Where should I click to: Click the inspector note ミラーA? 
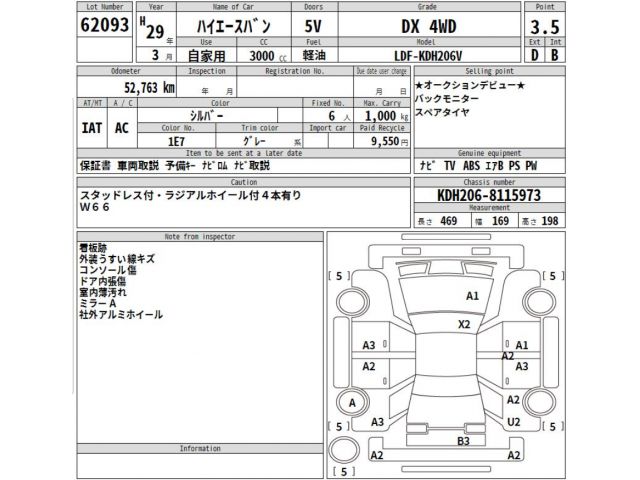pos(98,303)
